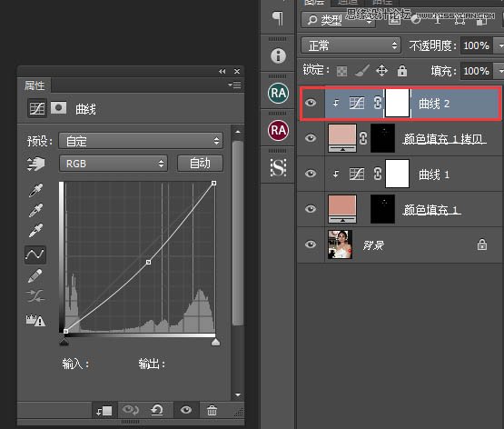Open the Properties panel flyout menu
The height and width of the screenshot is (429, 504).
[235, 85]
